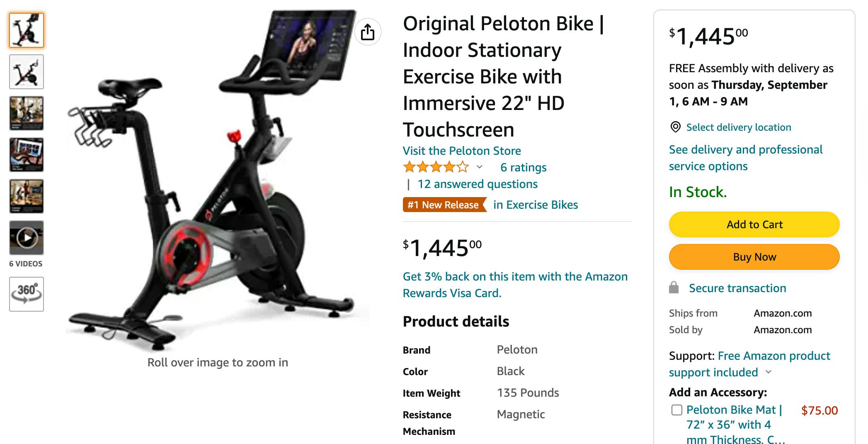Select the first bike thumbnail image
Image resolution: width=868 pixels, height=444 pixels.
click(27, 30)
